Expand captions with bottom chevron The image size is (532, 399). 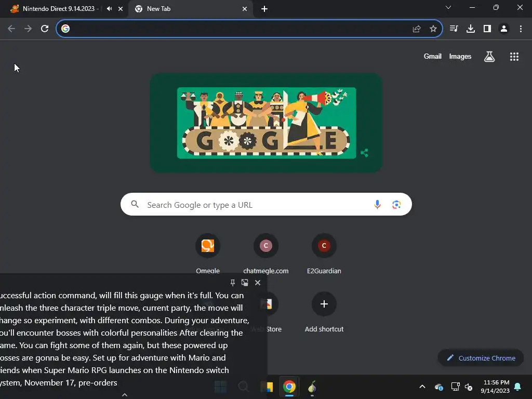pos(125,395)
